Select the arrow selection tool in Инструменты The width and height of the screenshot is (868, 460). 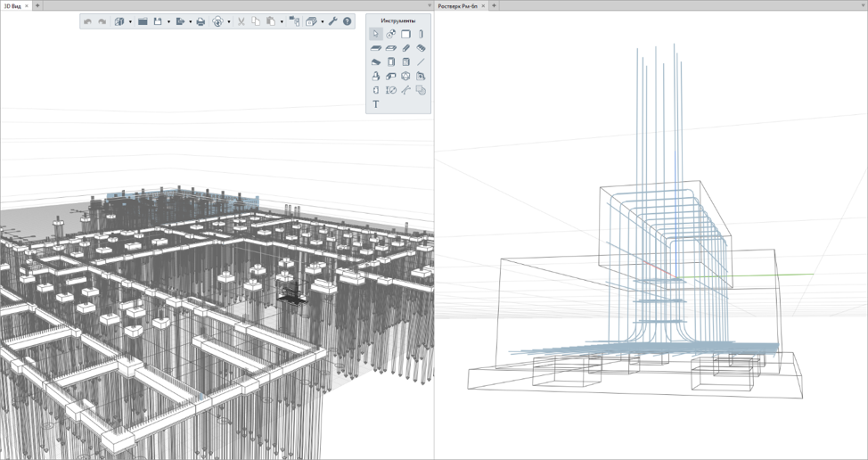[376, 34]
